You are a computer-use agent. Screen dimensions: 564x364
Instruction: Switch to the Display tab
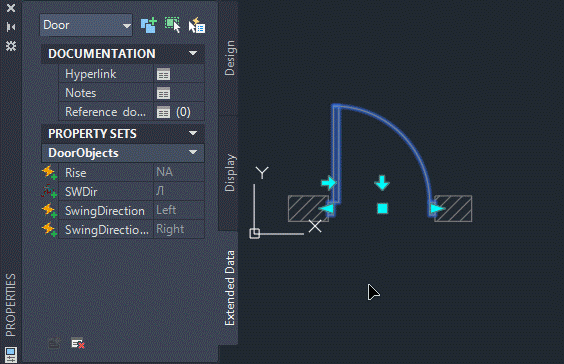229,173
